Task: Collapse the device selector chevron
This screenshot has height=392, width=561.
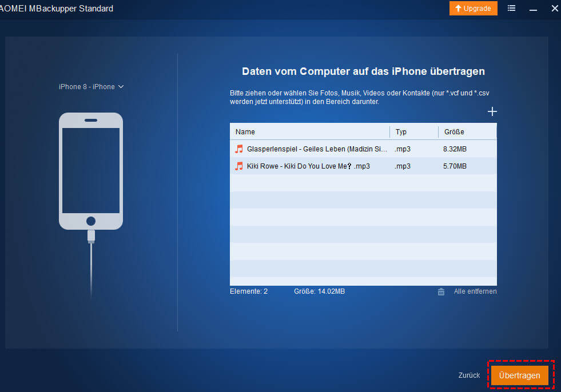Action: (120, 86)
